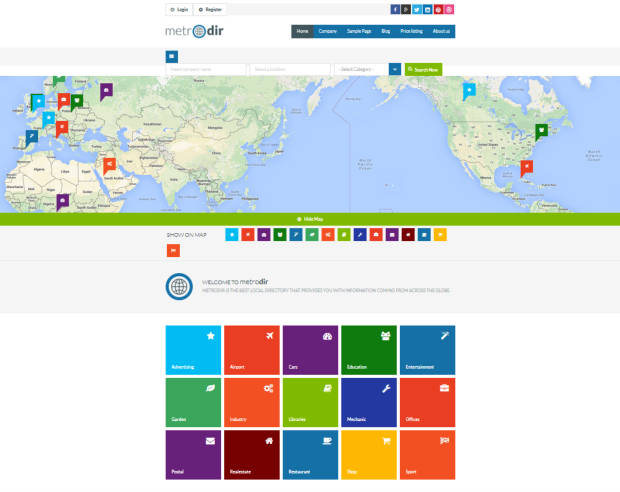Click the Register button
Screen dimensions: 620x492
[x=210, y=9]
